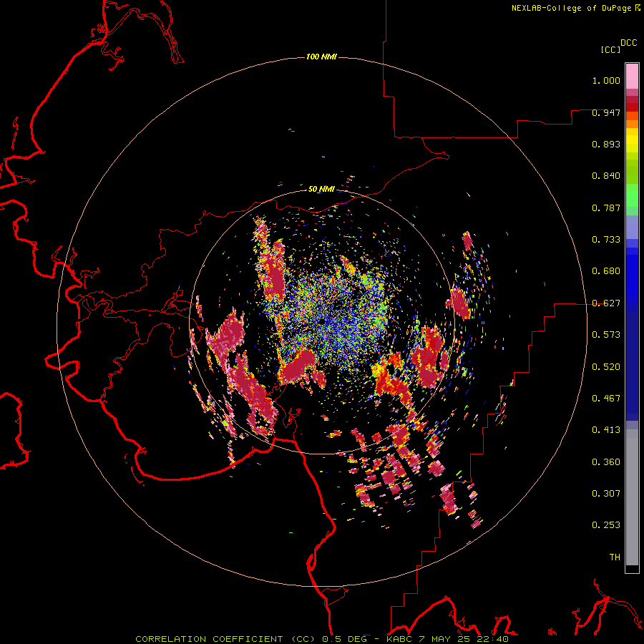This screenshot has height=644, width=644.
Task: Click the 0.5 DEG elevation text
Action: (345, 639)
